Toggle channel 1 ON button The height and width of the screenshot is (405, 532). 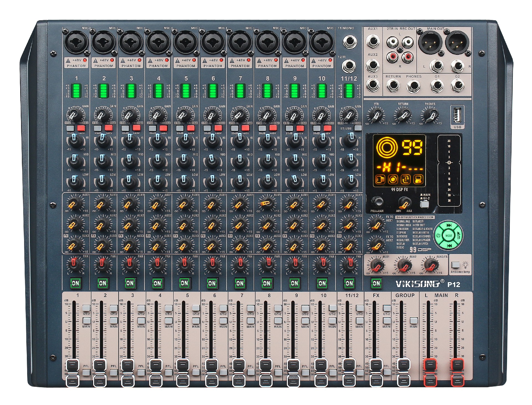point(75,283)
